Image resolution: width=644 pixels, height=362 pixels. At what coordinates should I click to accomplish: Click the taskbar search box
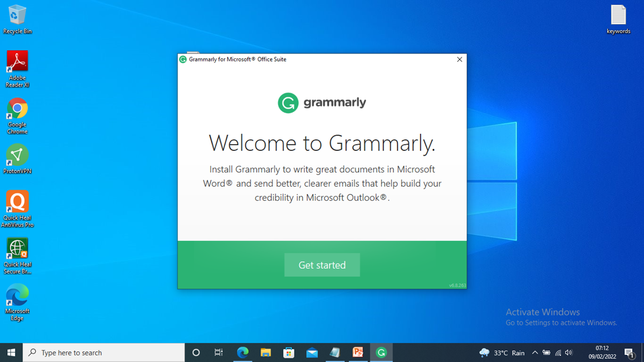[x=104, y=353]
